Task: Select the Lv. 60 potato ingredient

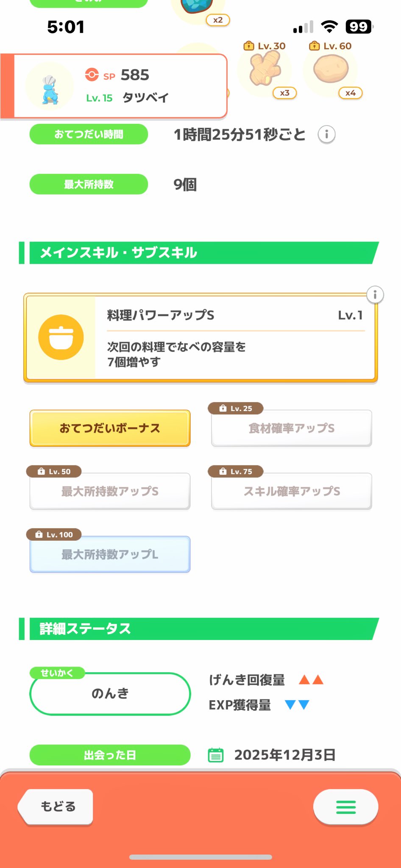Action: (x=331, y=70)
